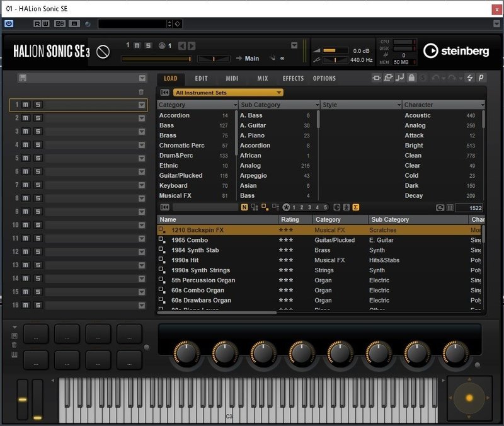504x426 pixels.
Task: Click the next program arrow in header
Action: pyautogui.click(x=192, y=45)
